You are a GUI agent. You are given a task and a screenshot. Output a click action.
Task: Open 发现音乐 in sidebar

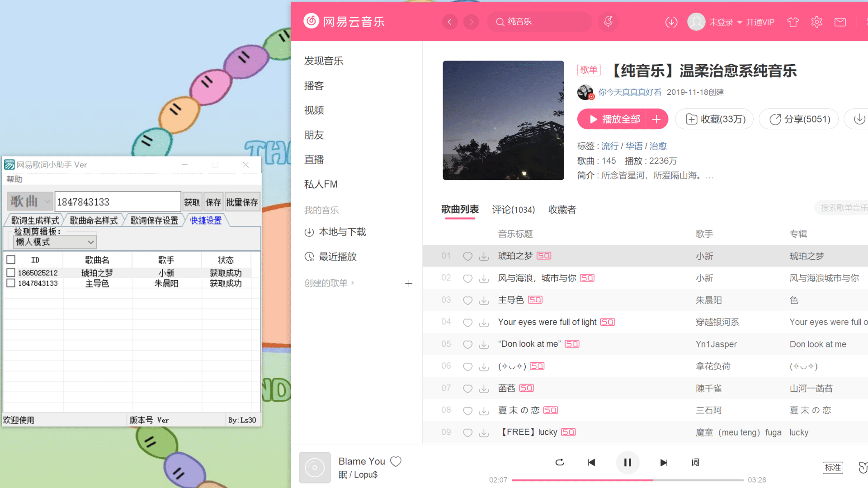click(x=324, y=61)
